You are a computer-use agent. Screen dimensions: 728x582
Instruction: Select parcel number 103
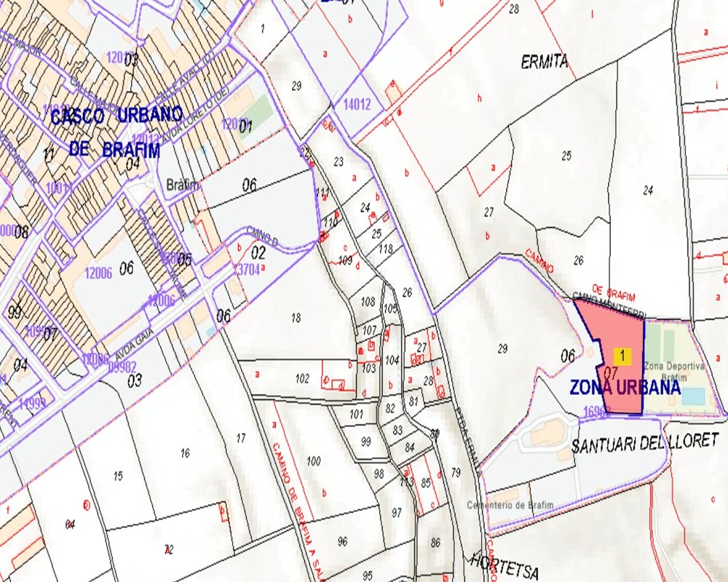click(x=368, y=368)
